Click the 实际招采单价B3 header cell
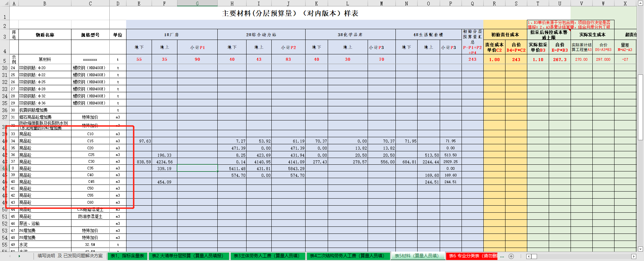Viewport: 644px width, 261px height. click(538, 47)
